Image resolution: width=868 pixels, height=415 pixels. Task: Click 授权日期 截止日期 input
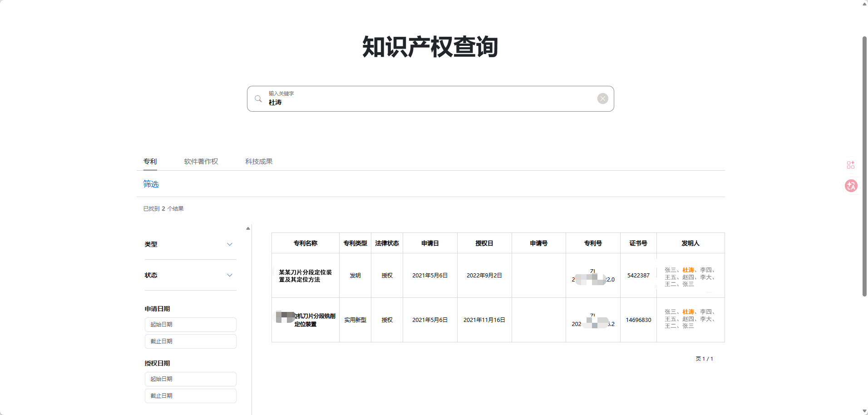(190, 396)
